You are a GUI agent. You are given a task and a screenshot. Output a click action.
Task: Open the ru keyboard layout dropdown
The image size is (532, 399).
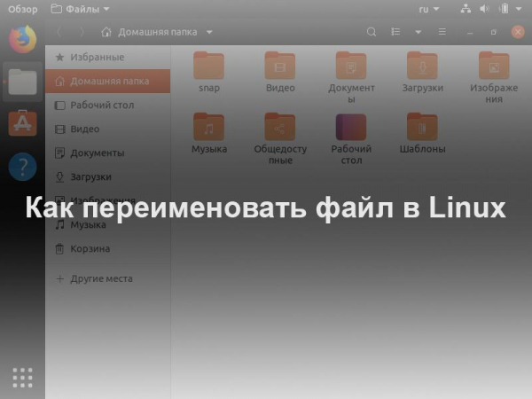(x=429, y=9)
